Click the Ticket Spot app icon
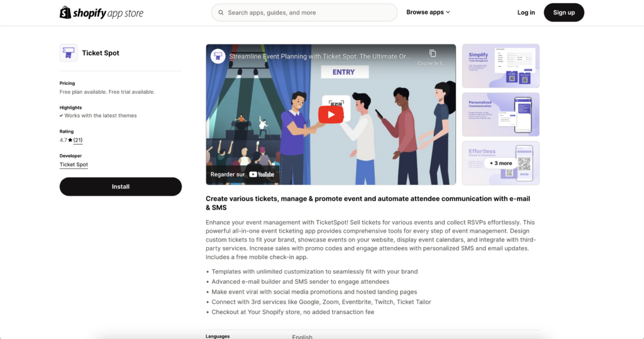644x339 pixels. (68, 53)
